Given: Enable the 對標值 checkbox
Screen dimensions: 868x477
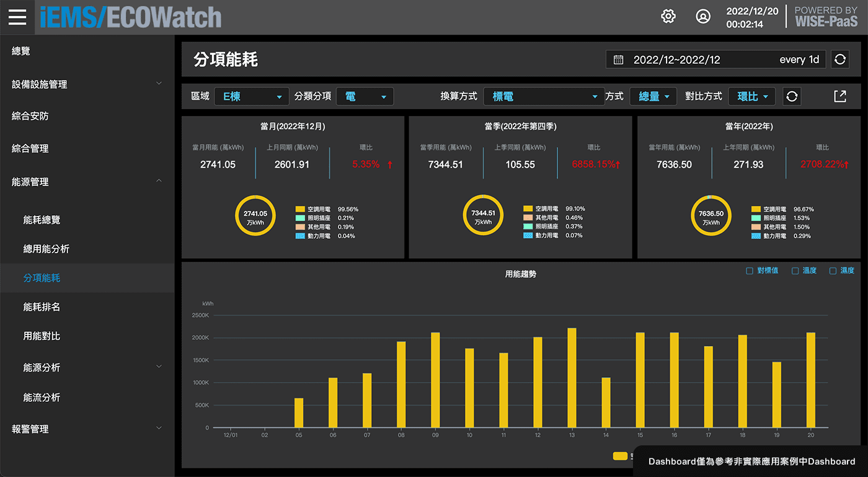Looking at the screenshot, I should point(750,271).
